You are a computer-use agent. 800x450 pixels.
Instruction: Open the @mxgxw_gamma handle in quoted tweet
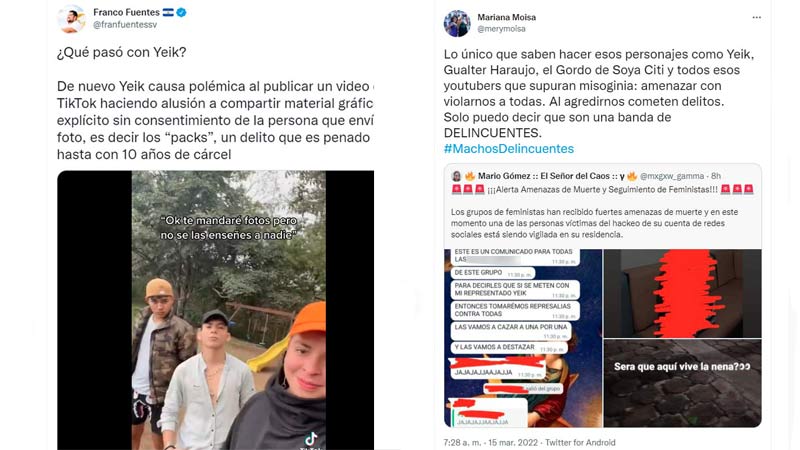coord(672,176)
